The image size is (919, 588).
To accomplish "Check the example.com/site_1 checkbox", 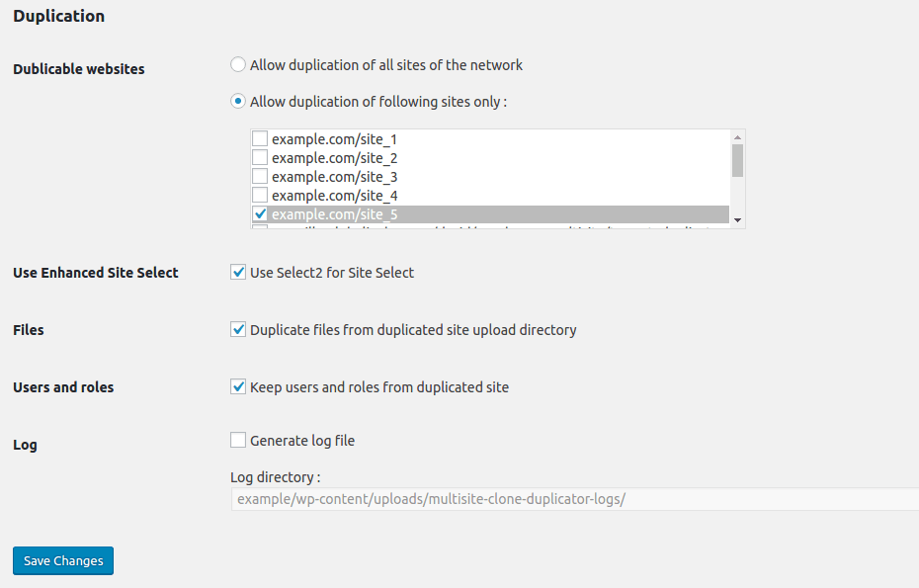I will click(260, 139).
